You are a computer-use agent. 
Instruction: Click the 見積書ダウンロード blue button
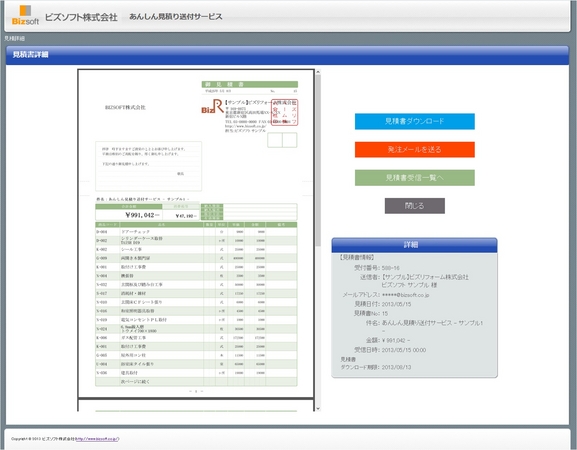click(x=415, y=121)
